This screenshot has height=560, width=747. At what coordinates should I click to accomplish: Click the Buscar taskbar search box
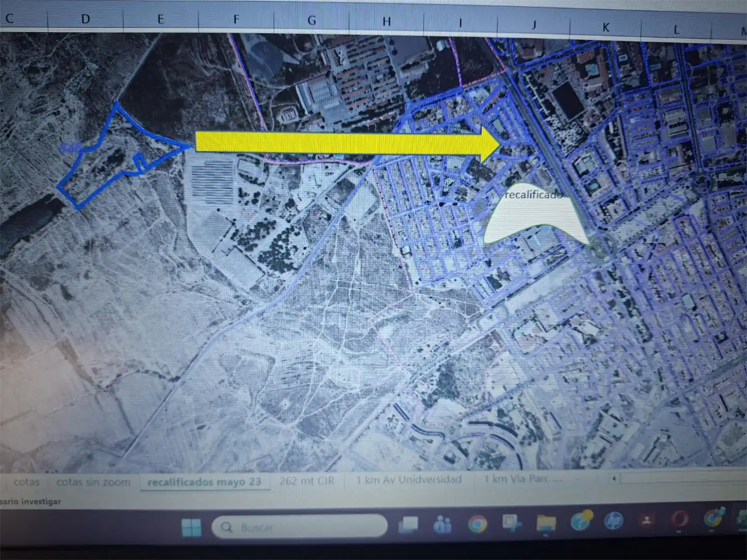click(x=300, y=527)
